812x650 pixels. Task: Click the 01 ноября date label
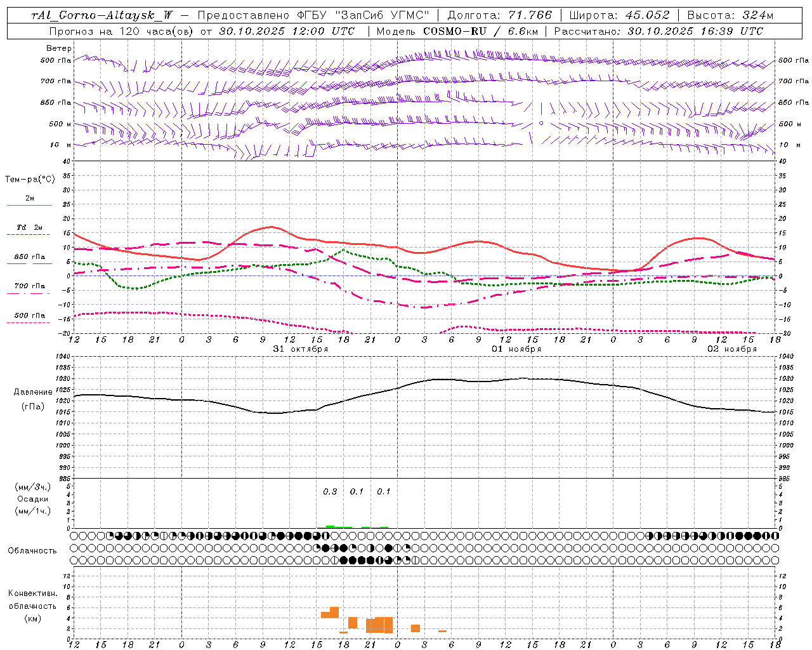tap(517, 349)
